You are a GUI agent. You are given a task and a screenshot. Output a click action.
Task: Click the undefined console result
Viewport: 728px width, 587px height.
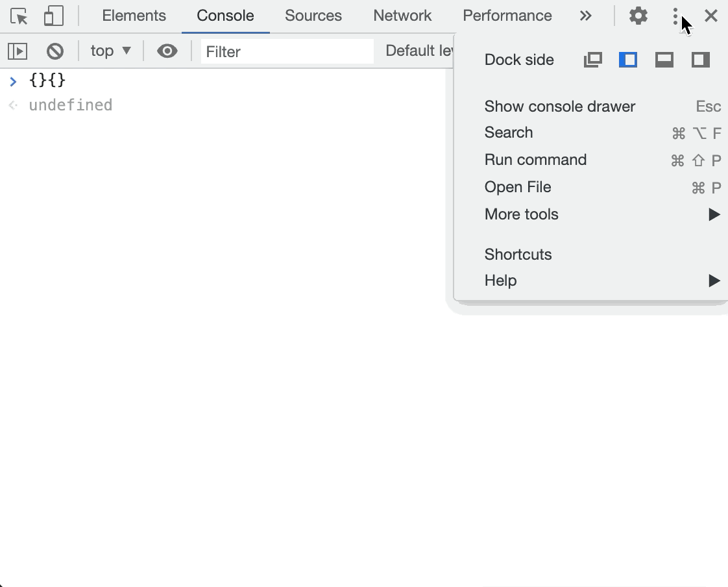[71, 105]
